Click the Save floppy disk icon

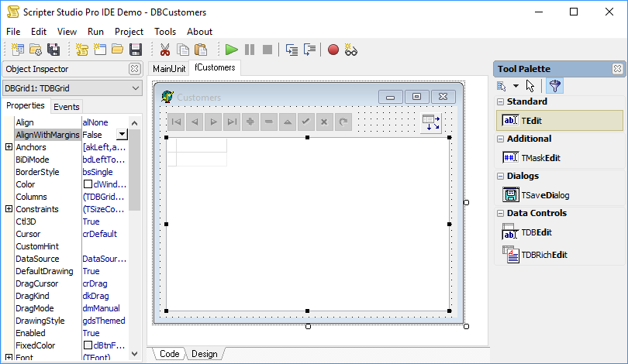click(136, 50)
